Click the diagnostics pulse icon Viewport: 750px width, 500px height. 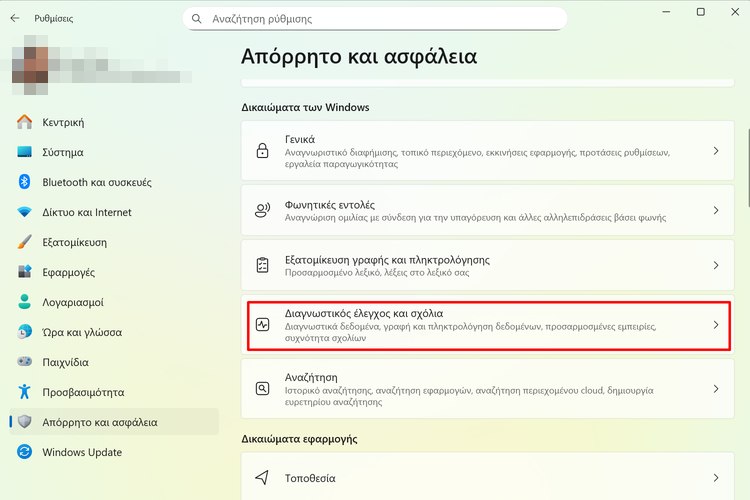(x=263, y=325)
